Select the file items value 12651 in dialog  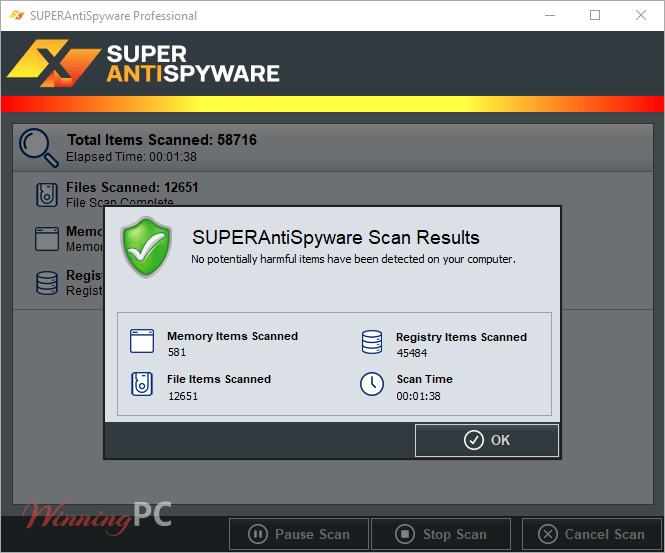(x=183, y=396)
